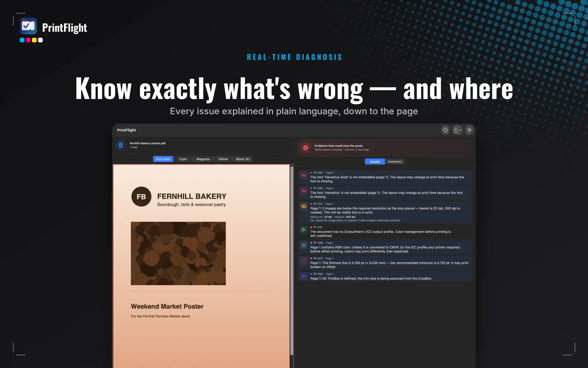Click the FERNHILL BAKERY title in preview

pyautogui.click(x=192, y=196)
